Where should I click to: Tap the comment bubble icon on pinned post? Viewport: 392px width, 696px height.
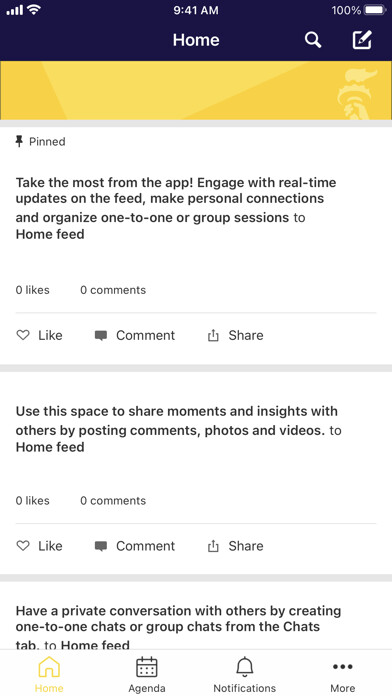[x=101, y=336]
